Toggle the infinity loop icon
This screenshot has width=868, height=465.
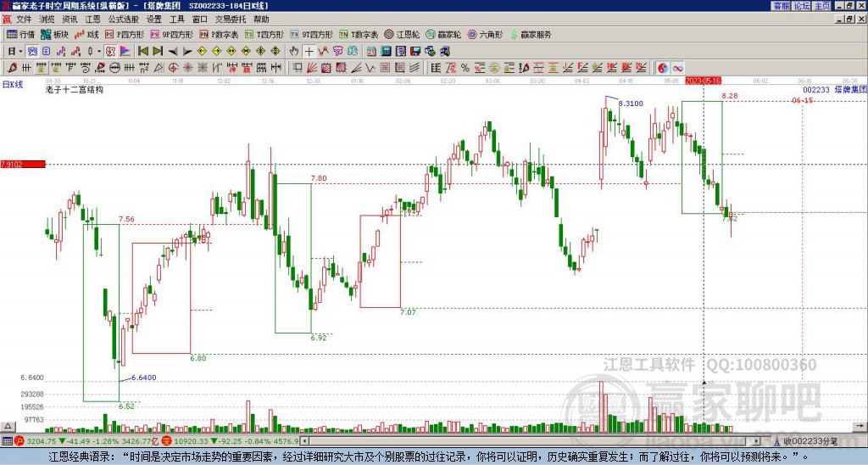[677, 68]
